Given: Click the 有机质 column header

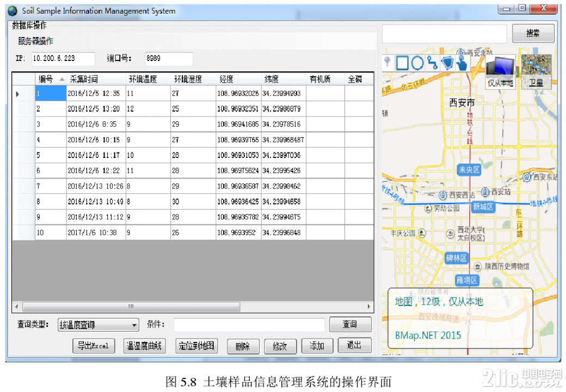Looking at the screenshot, I should tap(325, 79).
